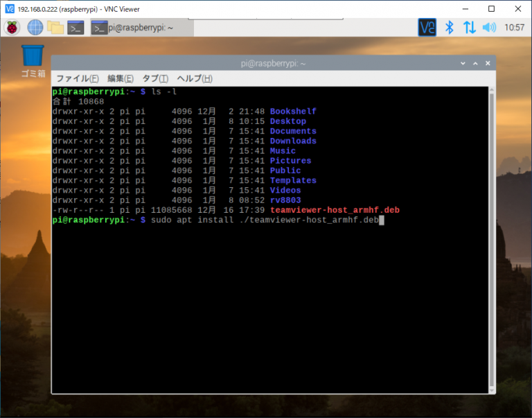532x418 pixels.
Task: Click the red teamviewer-host_armhf.deb filename
Action: click(x=335, y=210)
